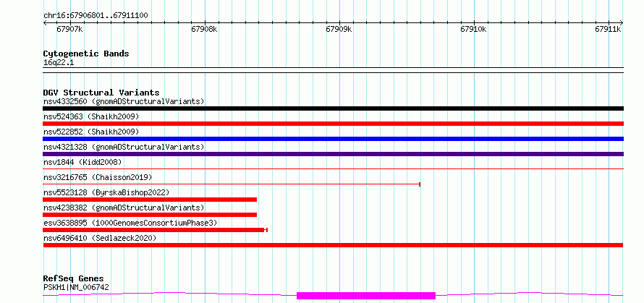The image size is (644, 303).
Task: Click the esv3638895 (1000GenomesConsortiumPhase3) label
Action: pyautogui.click(x=130, y=223)
